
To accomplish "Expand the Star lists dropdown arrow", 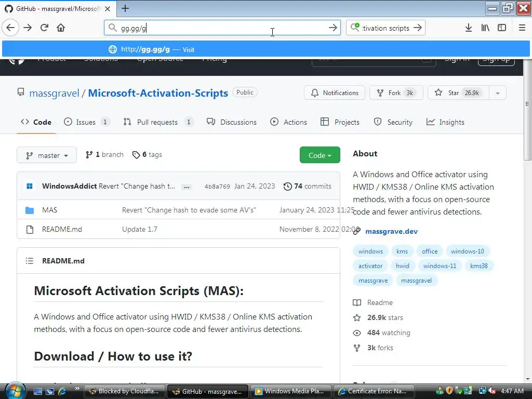I will coord(498,92).
